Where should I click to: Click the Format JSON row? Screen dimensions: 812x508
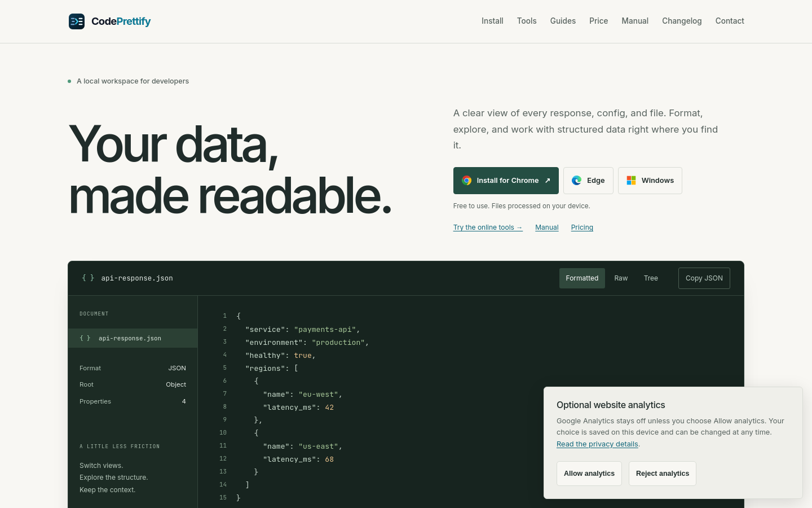[x=133, y=368]
